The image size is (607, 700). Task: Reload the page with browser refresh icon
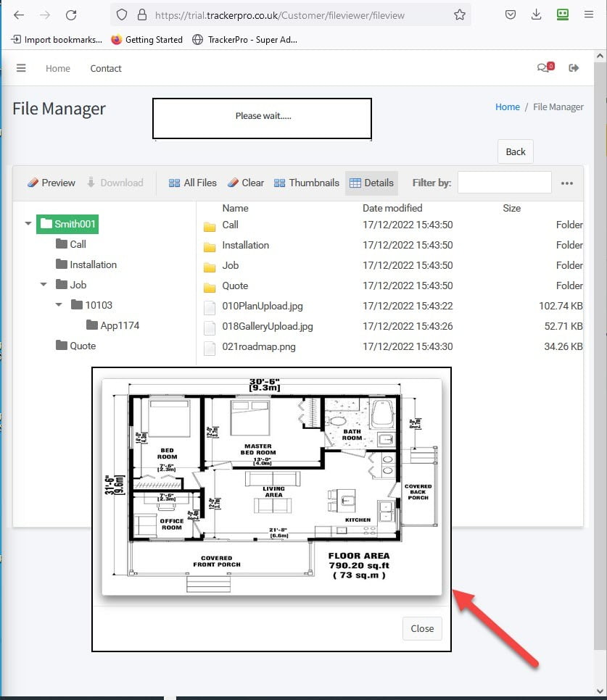tap(71, 15)
